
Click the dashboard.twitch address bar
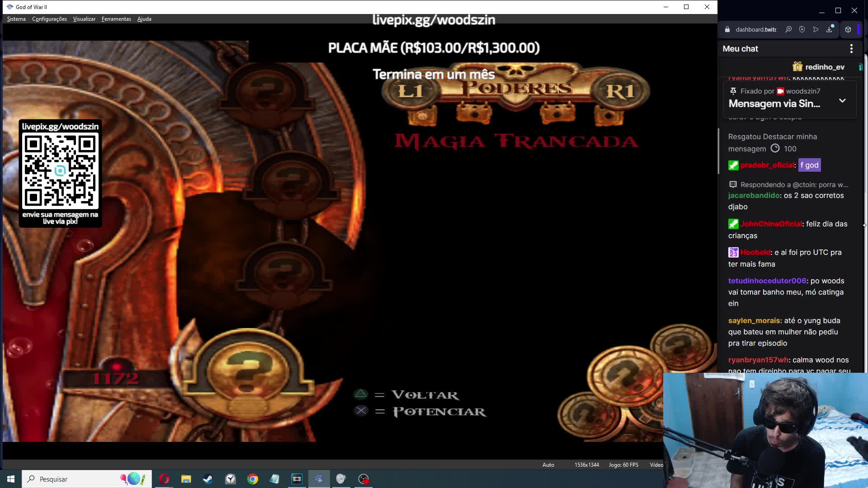pyautogui.click(x=755, y=29)
